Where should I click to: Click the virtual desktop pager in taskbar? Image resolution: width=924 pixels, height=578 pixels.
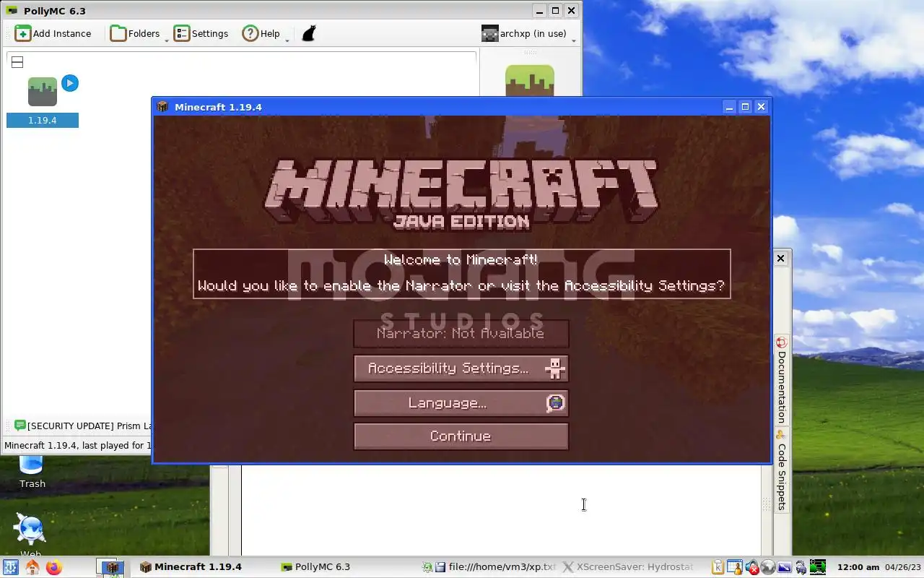tap(111, 567)
